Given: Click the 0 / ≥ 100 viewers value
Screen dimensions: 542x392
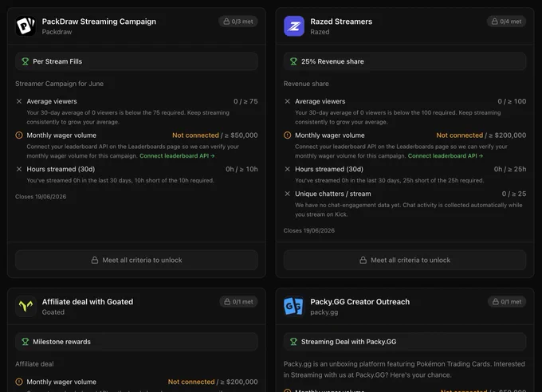Looking at the screenshot, I should (512, 101).
